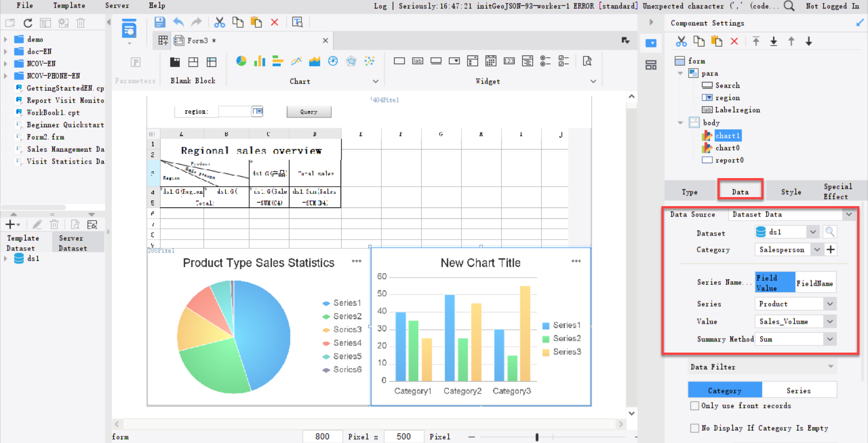Redo the action in the top toolbar
Image resolution: width=868 pixels, height=443 pixels.
[197, 22]
